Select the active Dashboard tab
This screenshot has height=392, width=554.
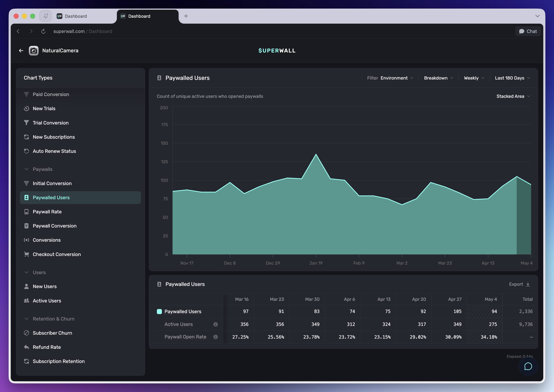click(x=147, y=16)
